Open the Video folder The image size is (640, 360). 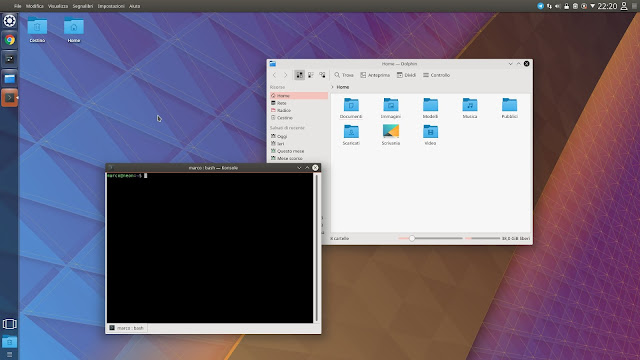(x=430, y=135)
